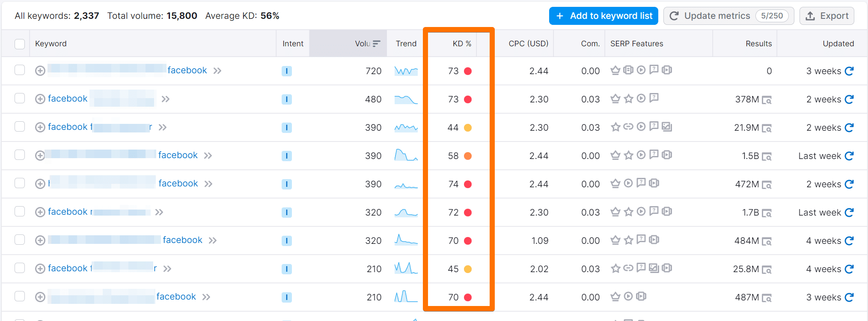The width and height of the screenshot is (868, 321).
Task: Refresh metrics for the 21.9M results row
Action: 849,127
